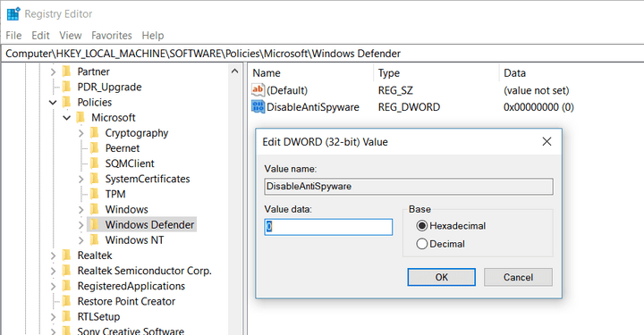The width and height of the screenshot is (644, 335).
Task: Expand the RTLSetup key
Action: (x=53, y=317)
